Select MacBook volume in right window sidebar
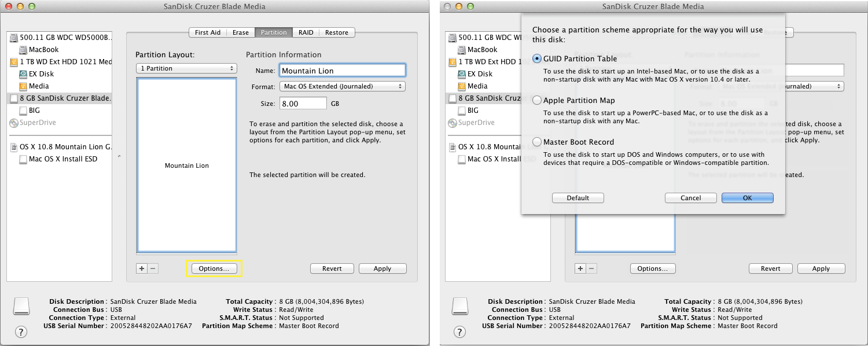This screenshot has height=346, width=868. (x=477, y=50)
